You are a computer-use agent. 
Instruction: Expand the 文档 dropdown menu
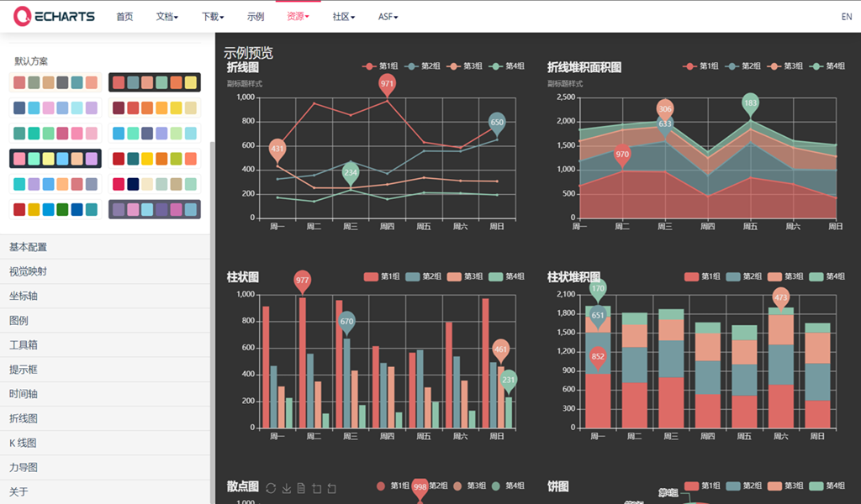tap(167, 17)
